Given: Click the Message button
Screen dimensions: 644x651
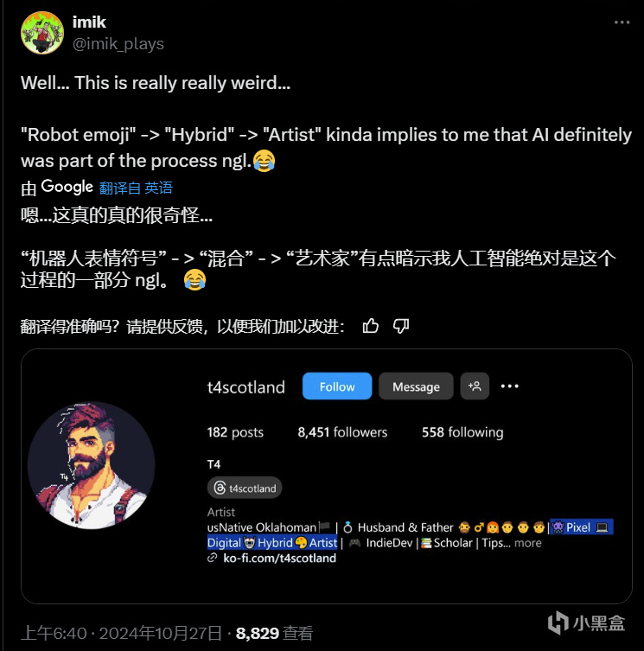Looking at the screenshot, I should coord(416,386).
